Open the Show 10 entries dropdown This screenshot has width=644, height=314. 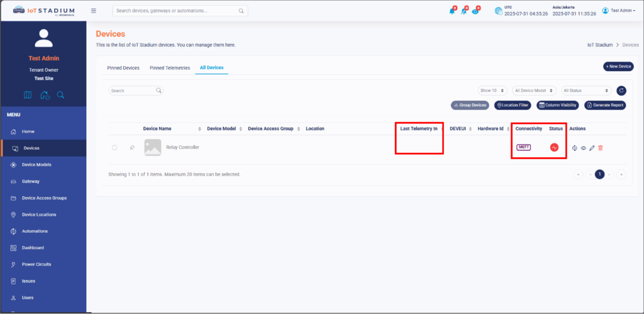(492, 91)
